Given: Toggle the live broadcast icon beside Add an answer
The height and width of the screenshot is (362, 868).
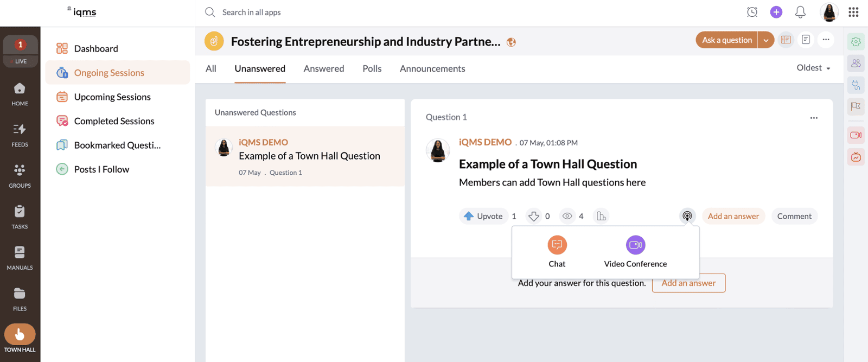Looking at the screenshot, I should point(687,217).
